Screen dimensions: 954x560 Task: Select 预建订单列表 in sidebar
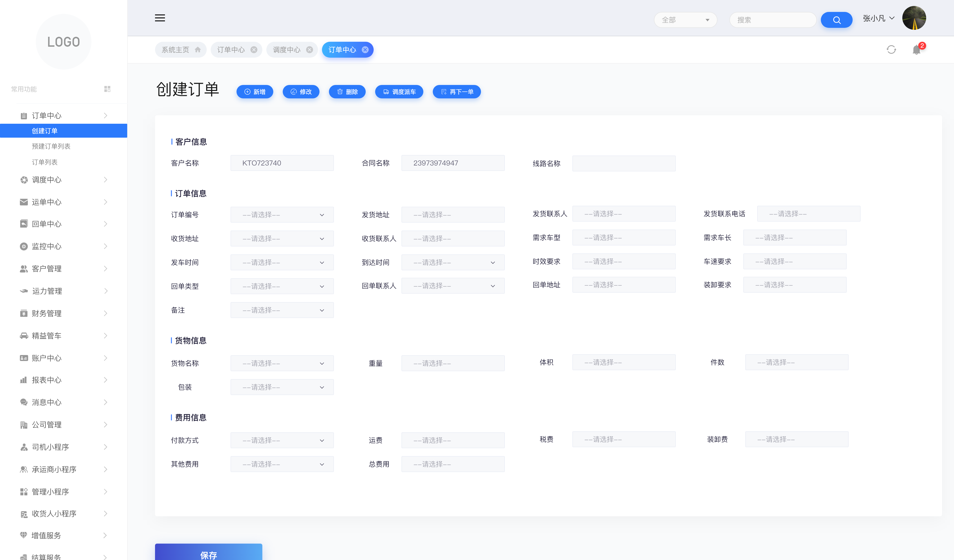click(x=51, y=146)
